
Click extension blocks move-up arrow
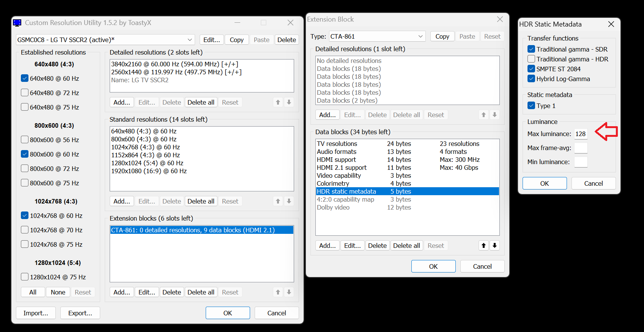pos(278,292)
